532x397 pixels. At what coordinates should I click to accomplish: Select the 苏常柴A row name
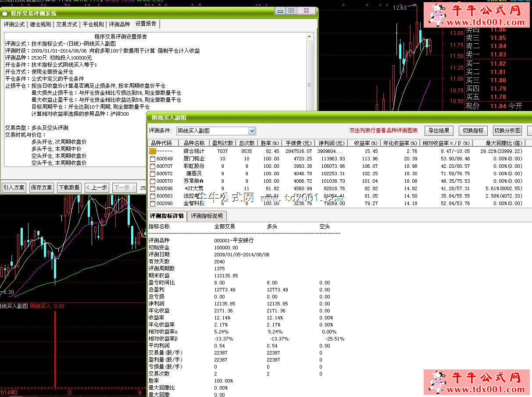tap(194, 181)
